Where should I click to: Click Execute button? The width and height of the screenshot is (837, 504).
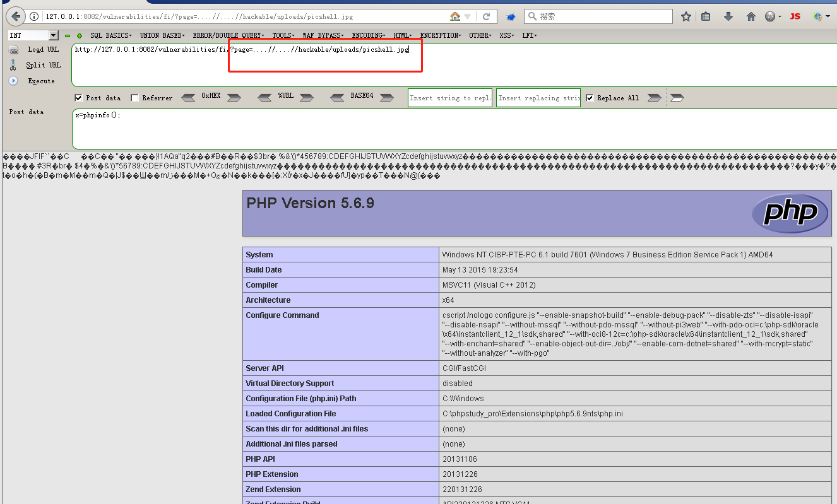pos(41,81)
